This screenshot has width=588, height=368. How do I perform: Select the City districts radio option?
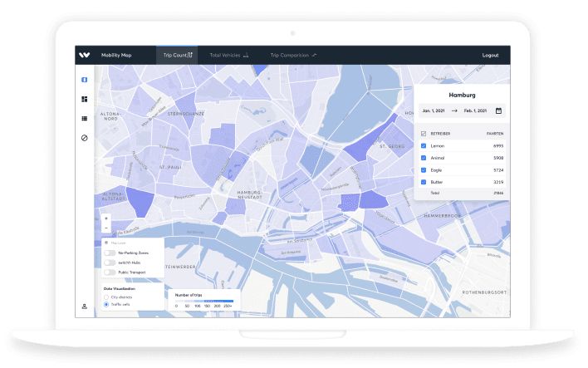(x=106, y=297)
